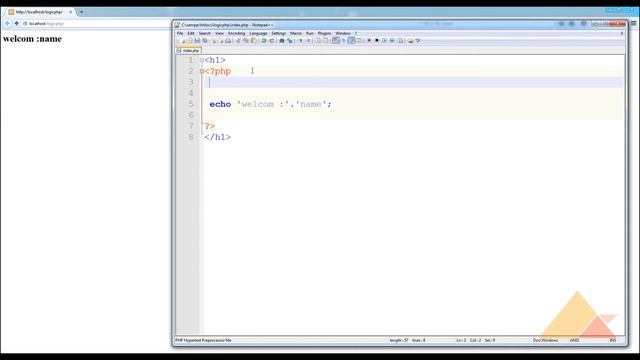
Task: Click the ?> closing tag on line 7
Action: (x=210, y=126)
